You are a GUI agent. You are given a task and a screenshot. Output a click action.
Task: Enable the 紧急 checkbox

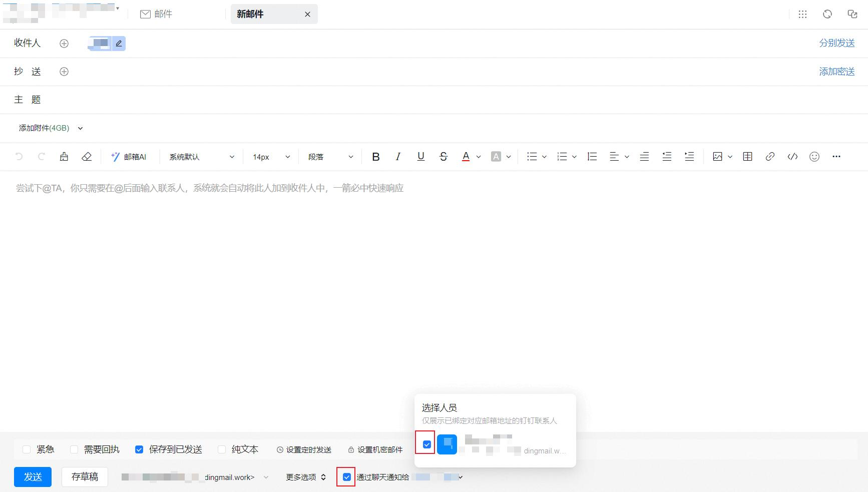tap(27, 449)
